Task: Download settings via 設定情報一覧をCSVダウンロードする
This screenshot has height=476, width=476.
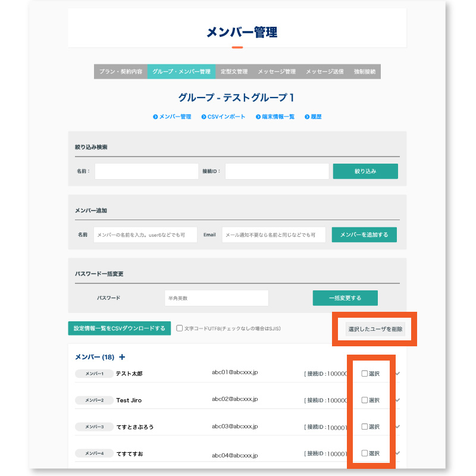Action: click(120, 328)
